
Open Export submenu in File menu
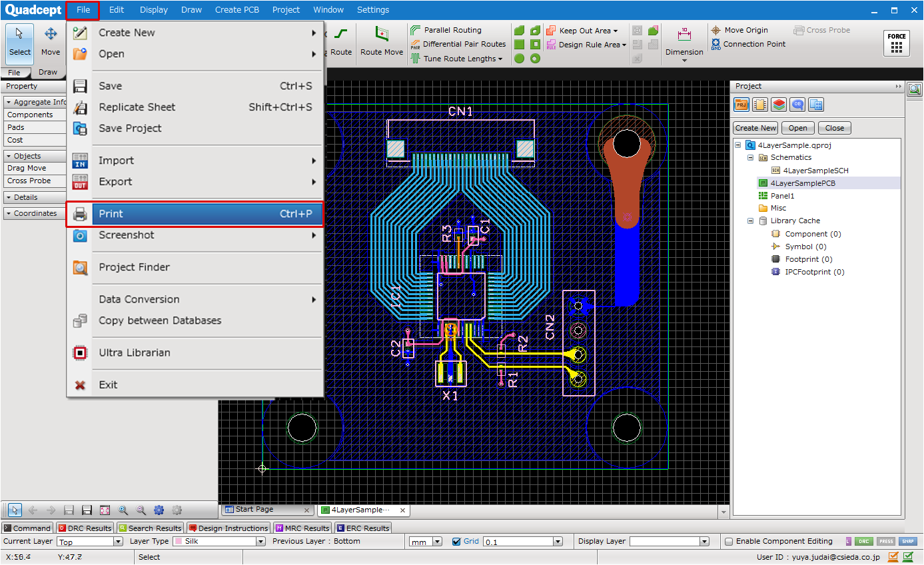[195, 181]
